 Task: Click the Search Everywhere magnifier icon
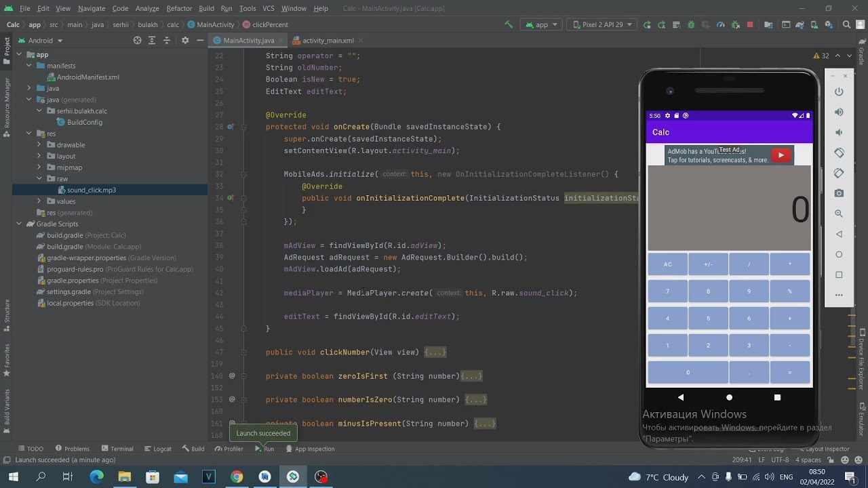pos(846,24)
